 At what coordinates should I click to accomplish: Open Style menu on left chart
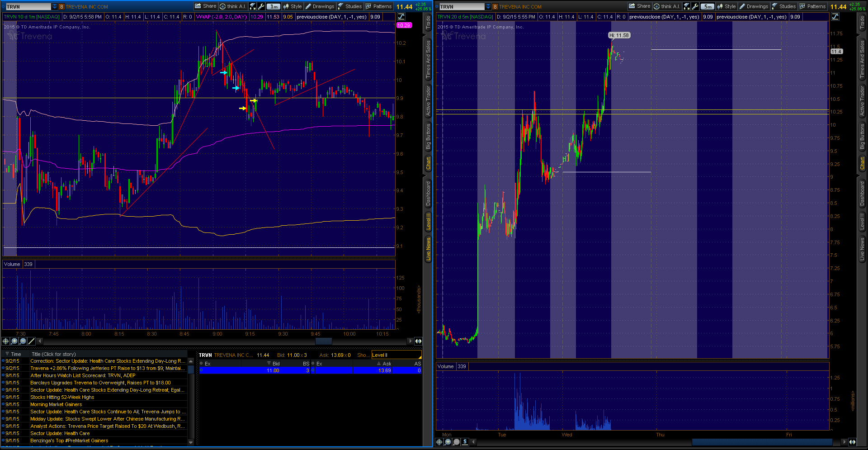tap(292, 6)
